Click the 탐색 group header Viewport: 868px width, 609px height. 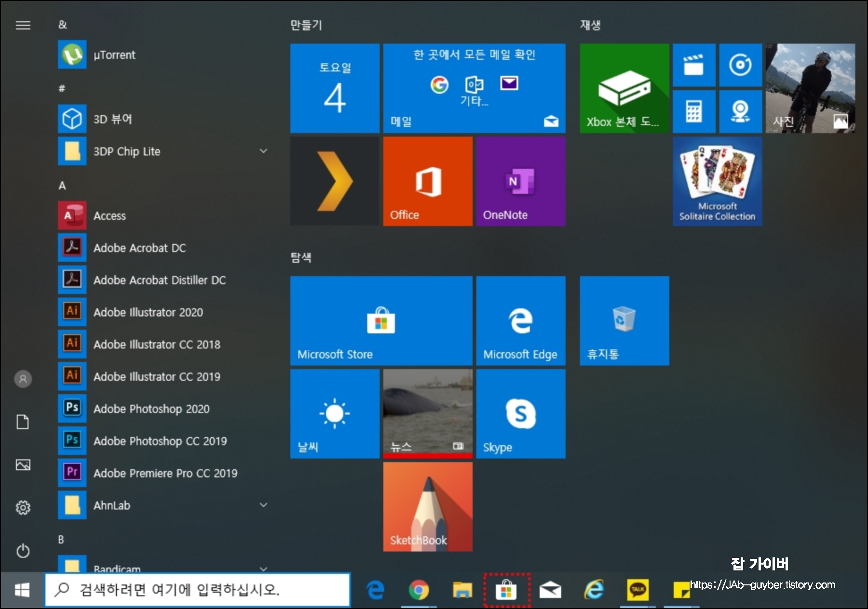tap(301, 257)
